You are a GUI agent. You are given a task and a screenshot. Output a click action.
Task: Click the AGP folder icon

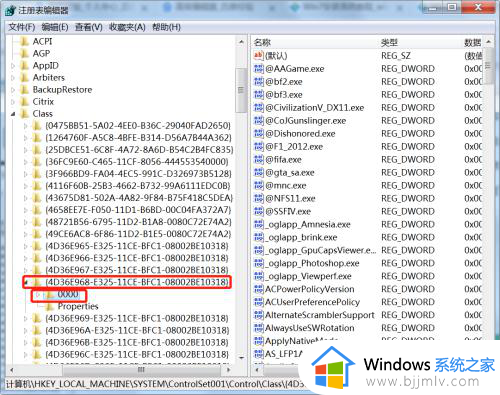click(x=24, y=53)
